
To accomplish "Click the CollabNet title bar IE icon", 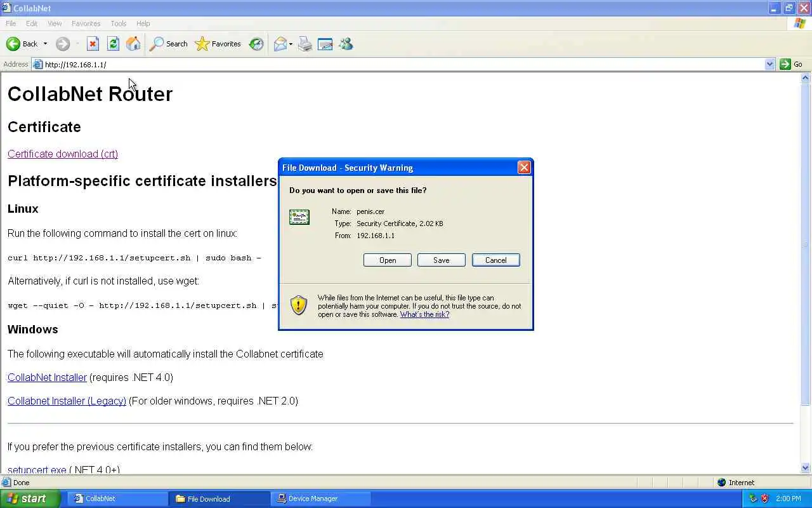I will click(6, 8).
